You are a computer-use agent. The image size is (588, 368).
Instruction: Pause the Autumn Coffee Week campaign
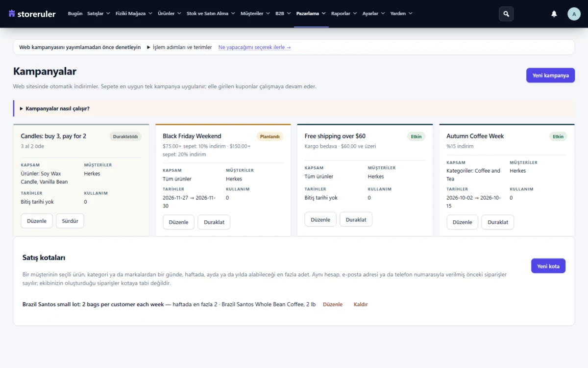point(498,222)
